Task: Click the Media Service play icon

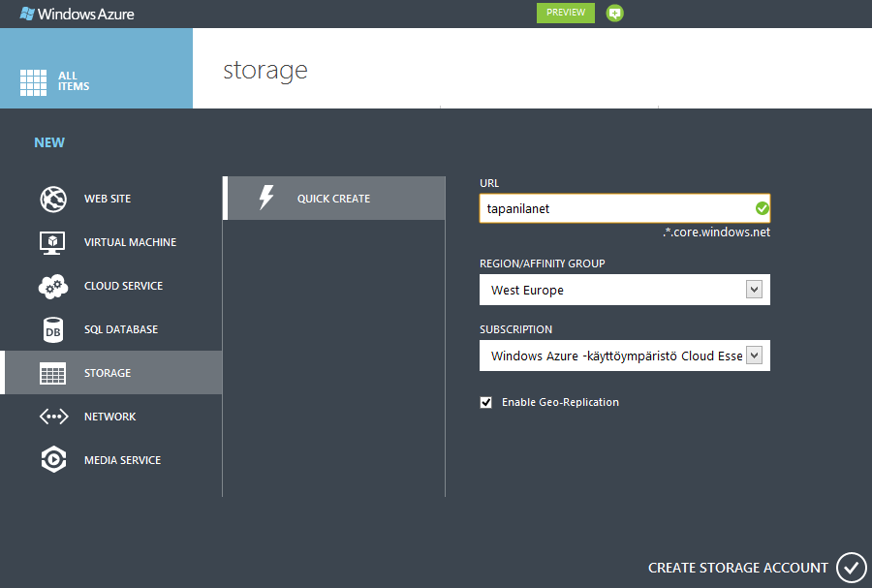Action: tap(53, 459)
